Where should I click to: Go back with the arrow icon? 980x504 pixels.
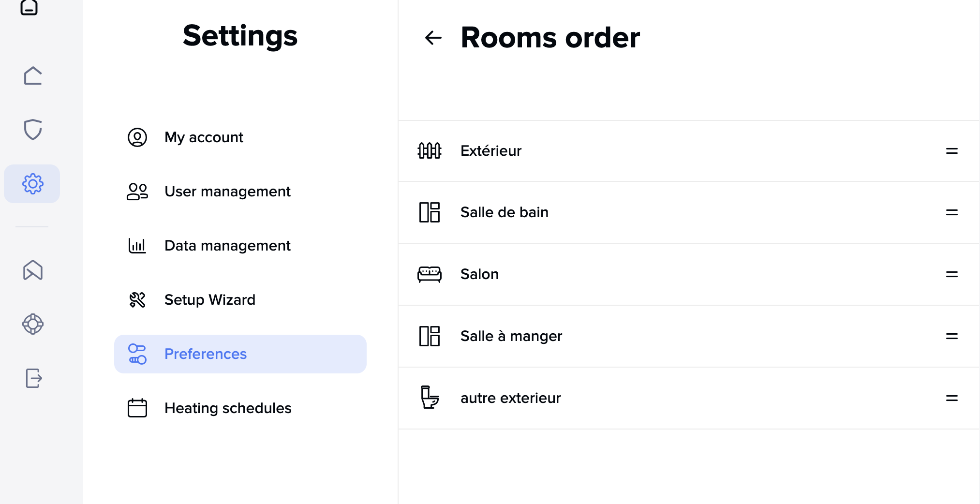click(x=433, y=38)
